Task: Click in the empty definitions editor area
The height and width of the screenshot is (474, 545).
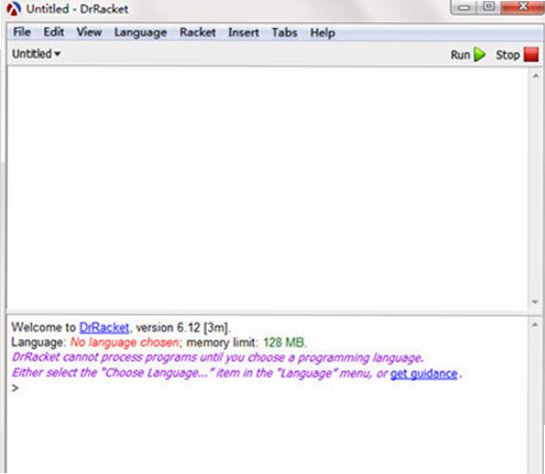Action: click(x=268, y=188)
